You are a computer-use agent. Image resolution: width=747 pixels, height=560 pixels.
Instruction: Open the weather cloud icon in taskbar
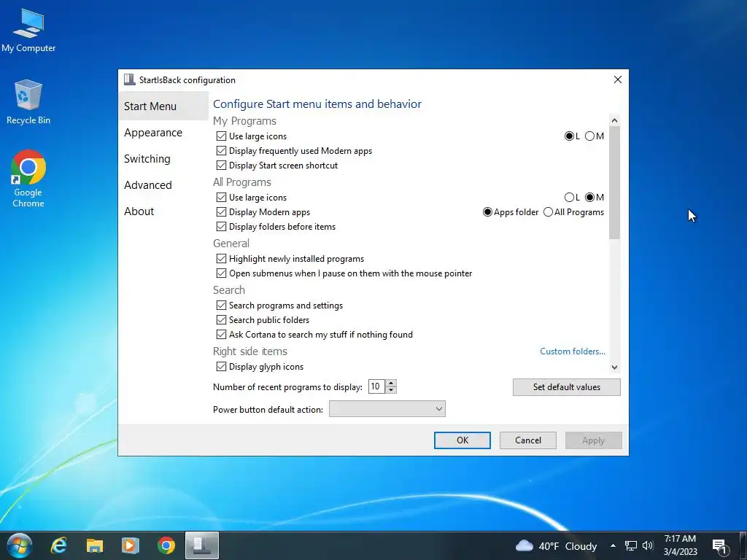tap(525, 545)
